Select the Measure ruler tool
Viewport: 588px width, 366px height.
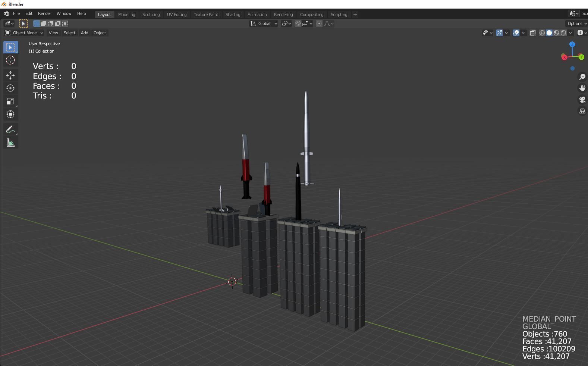(10, 143)
